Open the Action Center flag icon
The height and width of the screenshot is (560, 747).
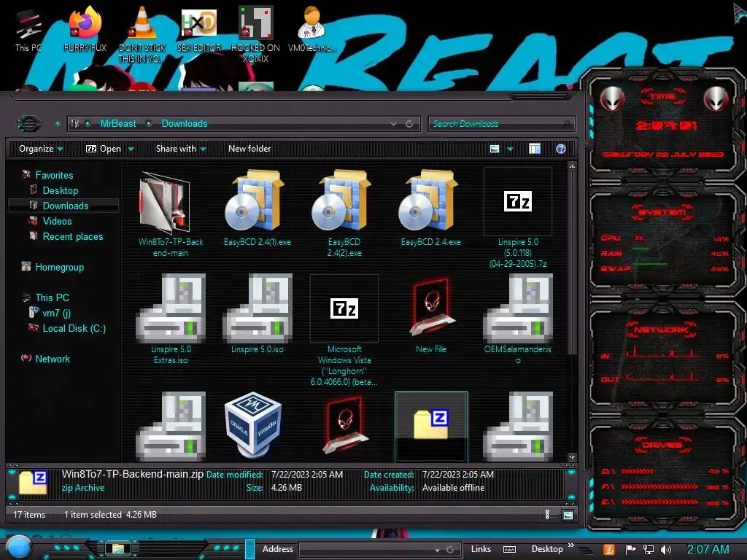(630, 550)
